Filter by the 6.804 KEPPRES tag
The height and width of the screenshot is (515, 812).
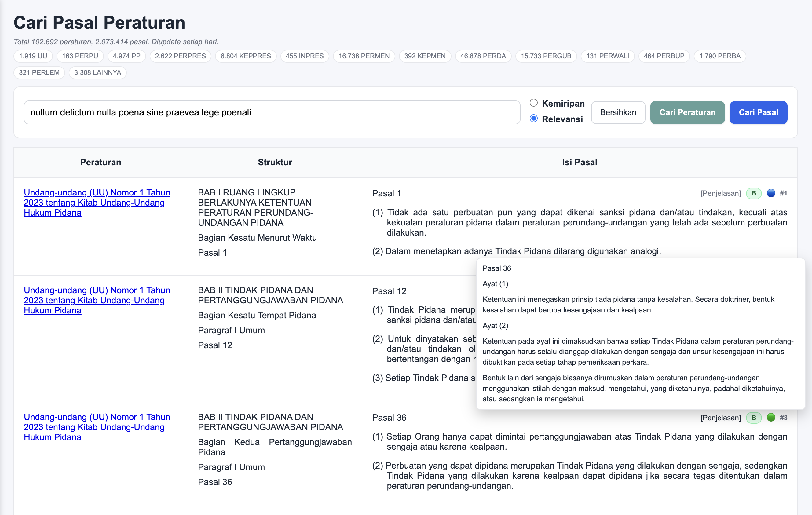click(x=246, y=56)
